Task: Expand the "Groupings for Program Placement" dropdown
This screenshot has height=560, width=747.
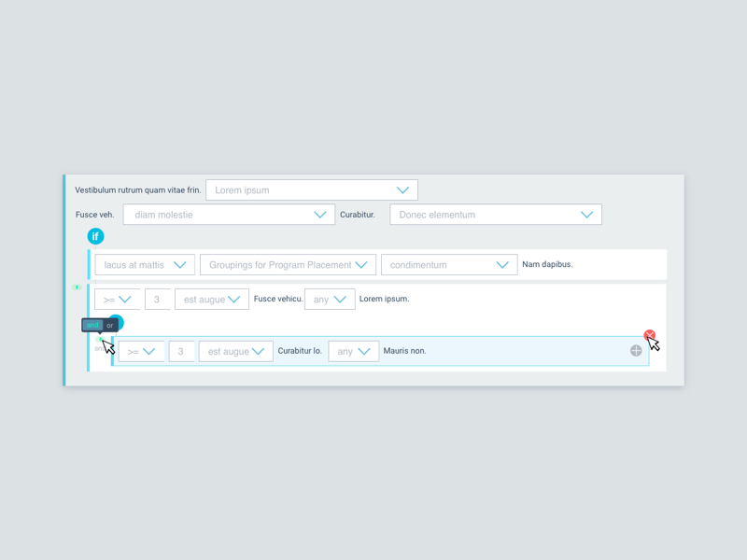Action: [x=287, y=264]
